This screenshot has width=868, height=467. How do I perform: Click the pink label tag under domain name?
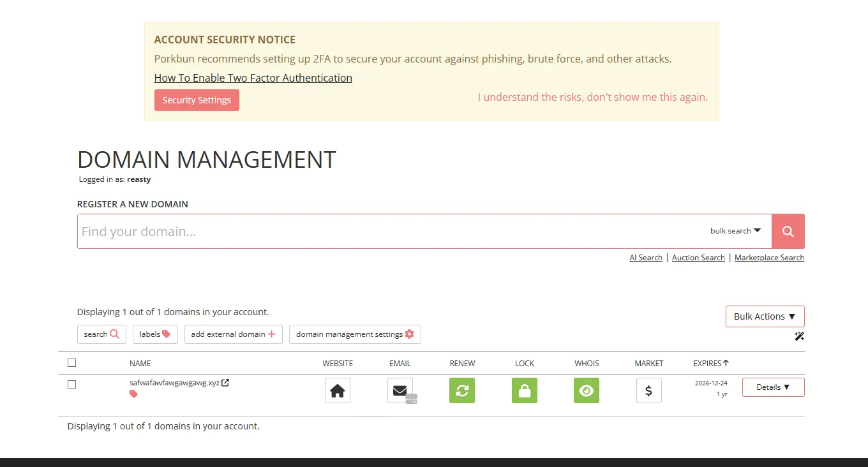[x=133, y=394]
